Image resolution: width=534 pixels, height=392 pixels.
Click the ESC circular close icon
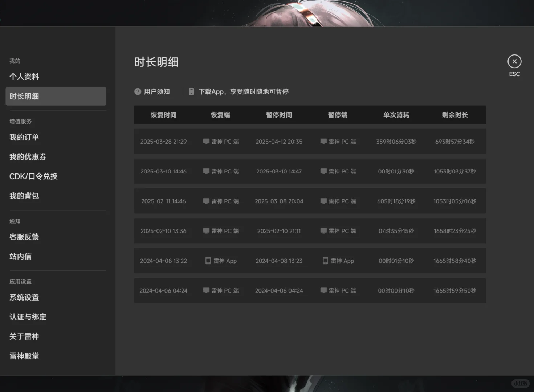point(514,61)
